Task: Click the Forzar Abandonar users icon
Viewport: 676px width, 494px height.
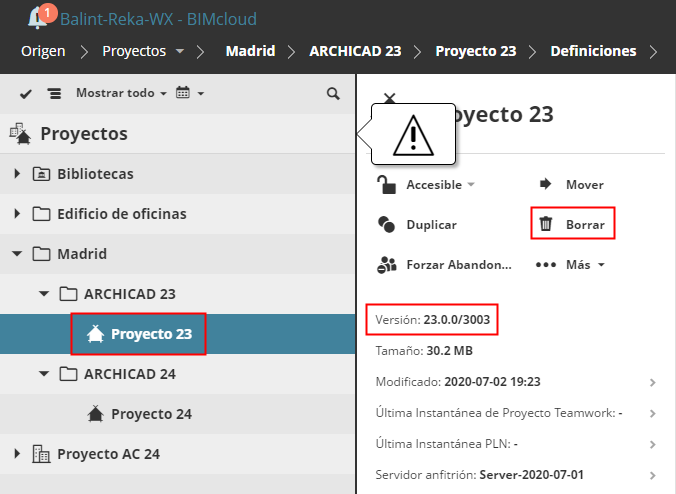Action: click(x=387, y=265)
